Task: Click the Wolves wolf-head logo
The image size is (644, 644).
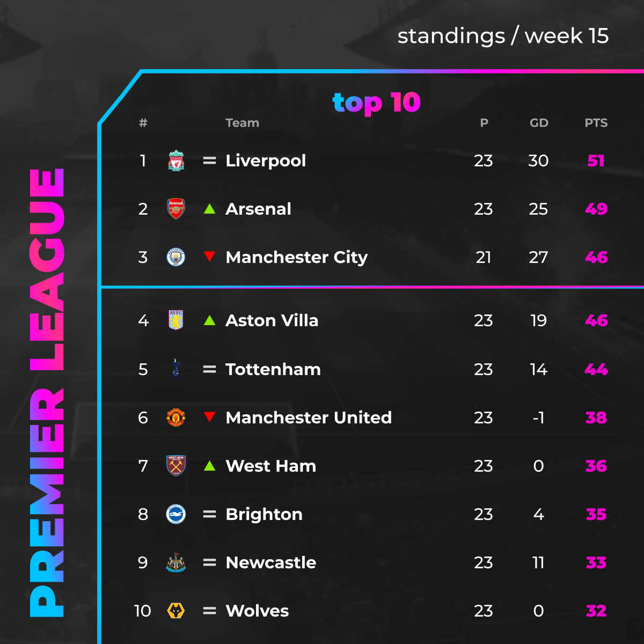Action: pos(176,611)
